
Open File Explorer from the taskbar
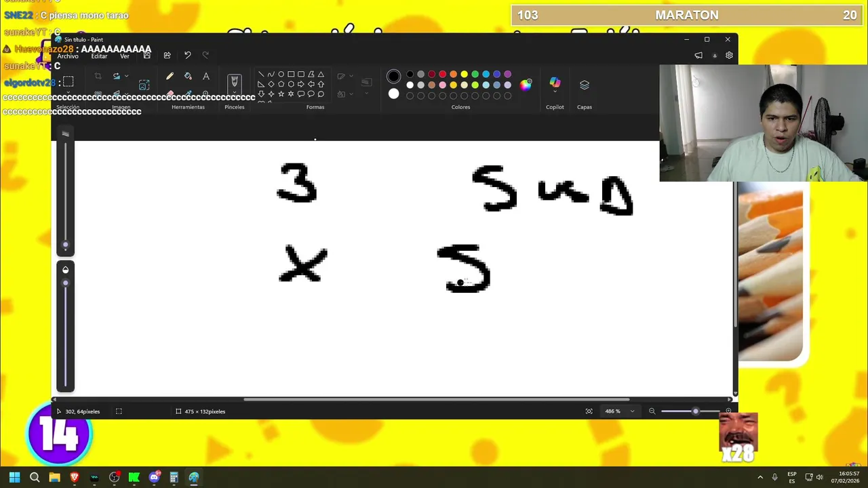pos(54,477)
